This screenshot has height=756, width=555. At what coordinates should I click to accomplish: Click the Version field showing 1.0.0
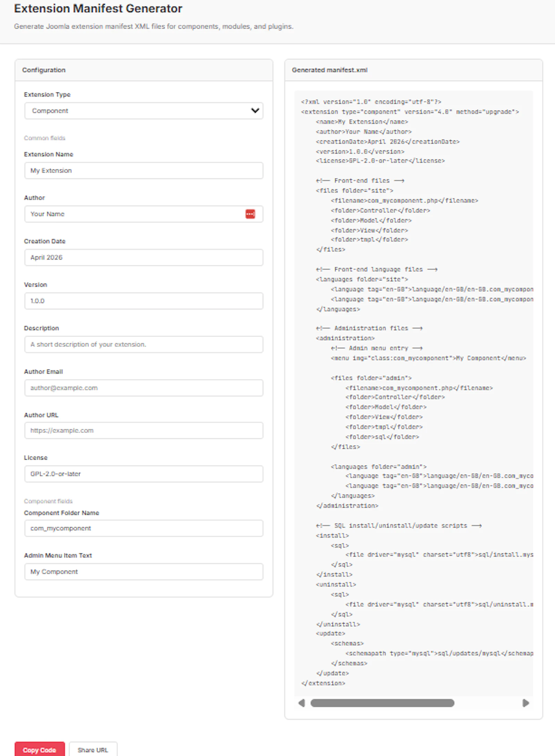[x=144, y=301]
